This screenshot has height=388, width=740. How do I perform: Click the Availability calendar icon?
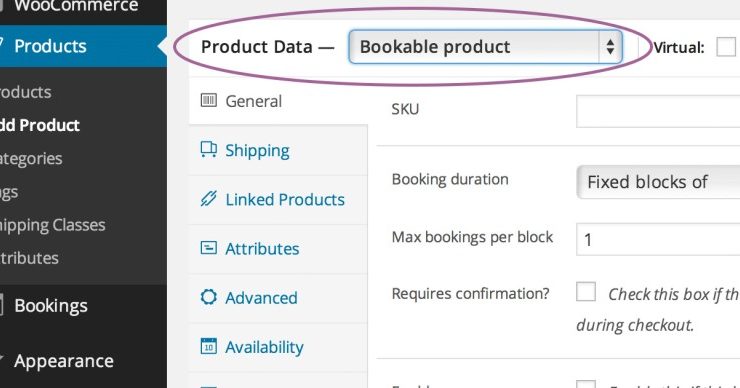coord(209,346)
